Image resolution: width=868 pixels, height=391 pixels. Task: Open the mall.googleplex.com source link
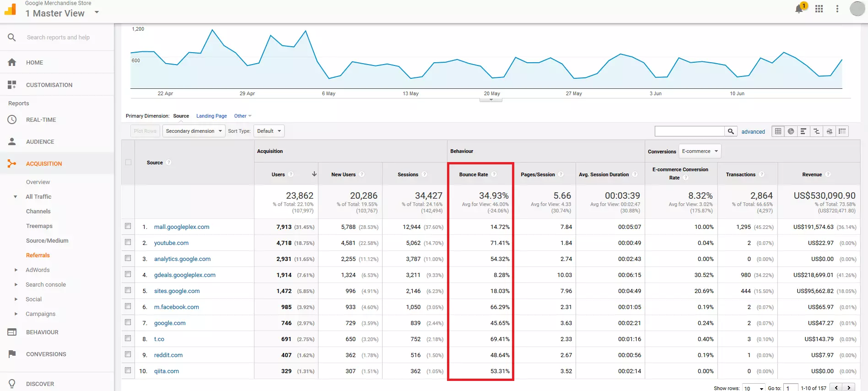point(182,227)
